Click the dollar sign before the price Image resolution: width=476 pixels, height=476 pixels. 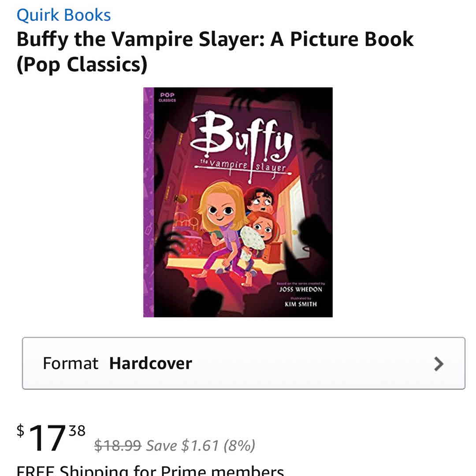point(21,431)
